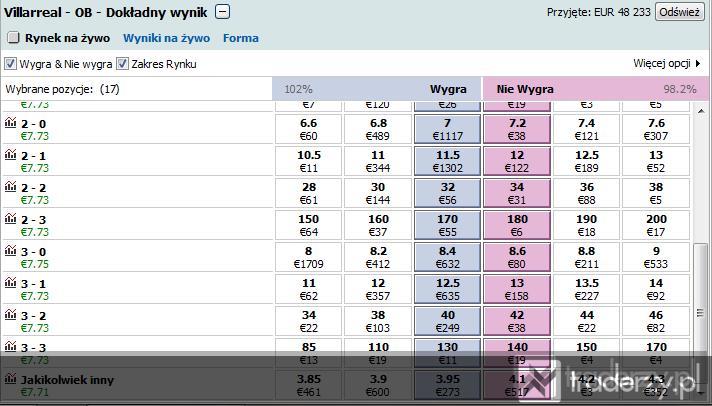The height and width of the screenshot is (406, 712).
Task: Lay 2 - 0 at odds 7.2
Action: click(517, 129)
